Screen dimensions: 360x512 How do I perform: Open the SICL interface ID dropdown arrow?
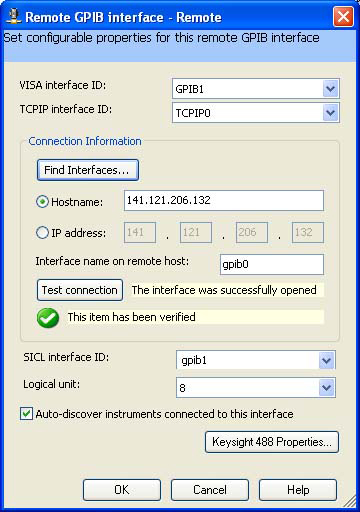tap(326, 360)
